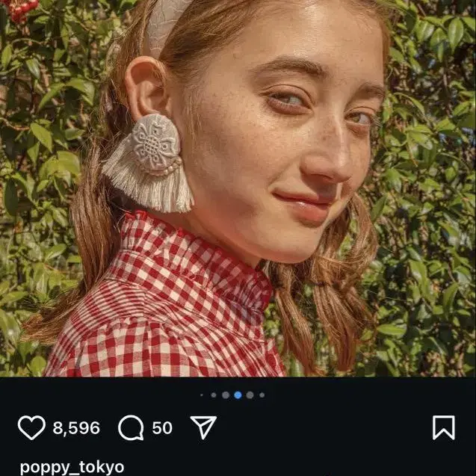This screenshot has height=476, width=476.
Task: Select the blue active carousel dot
Action: 238,395
